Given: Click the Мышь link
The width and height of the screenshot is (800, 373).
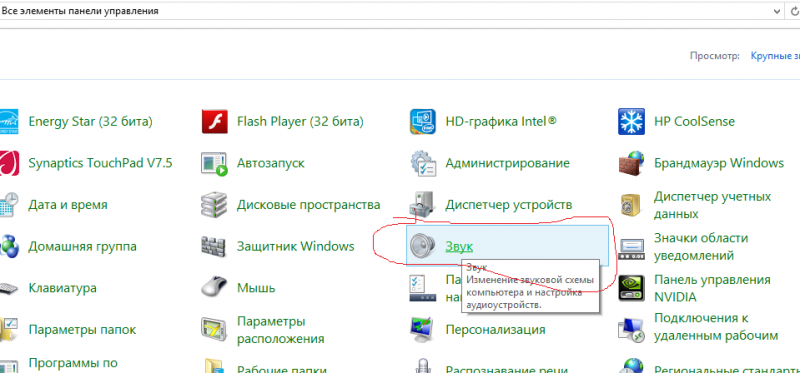Looking at the screenshot, I should 256,288.
